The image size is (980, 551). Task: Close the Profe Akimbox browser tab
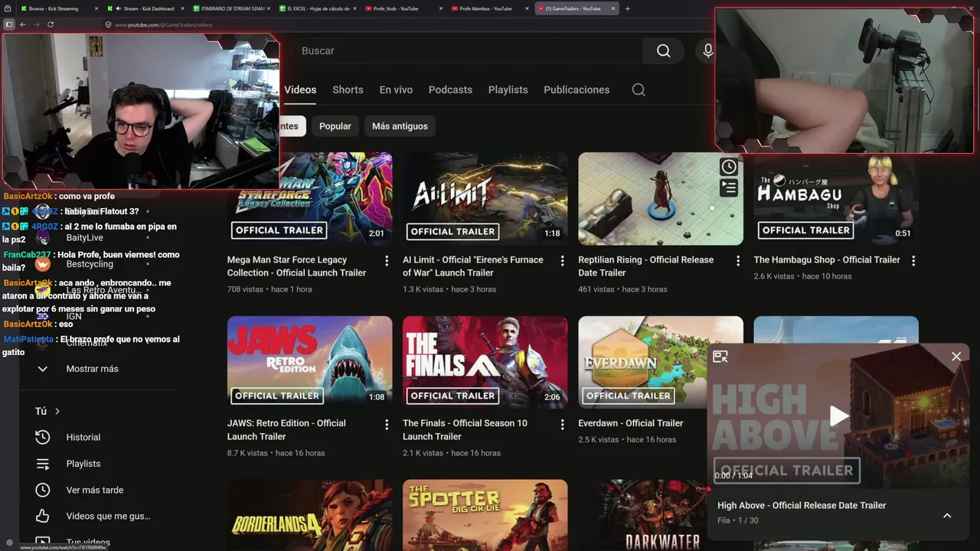click(528, 8)
